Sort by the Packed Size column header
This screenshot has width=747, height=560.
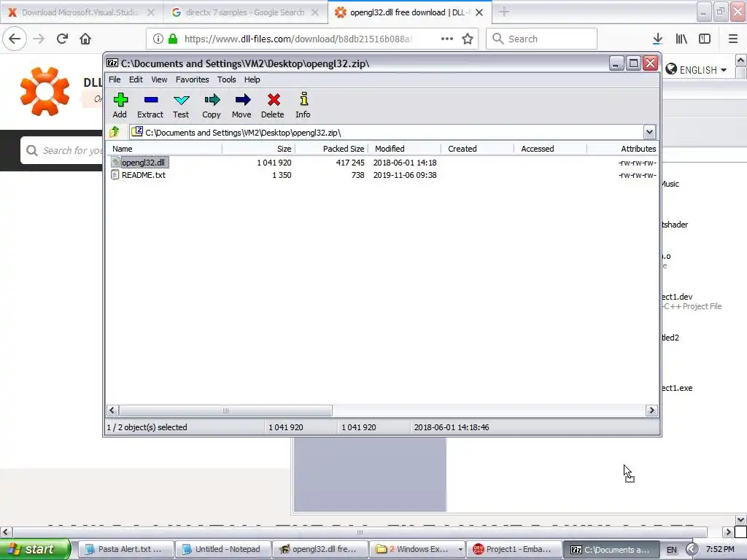[332, 149]
